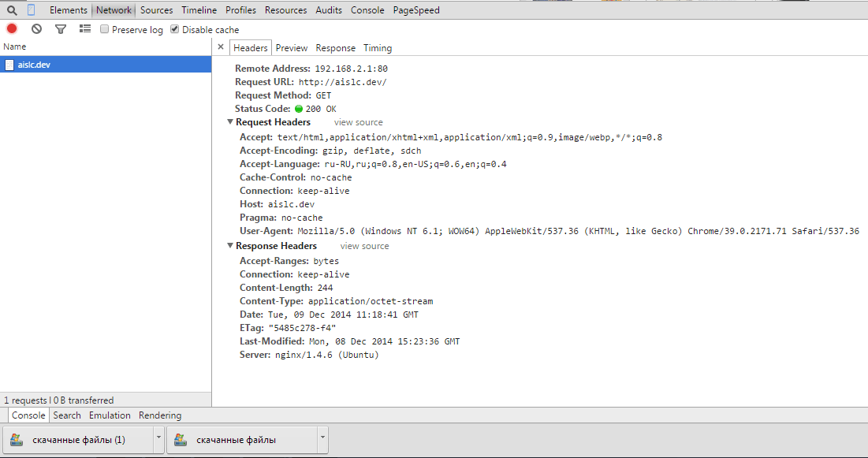Clear the network log with the circle-slash icon
The width and height of the screenshot is (868, 458).
pos(36,29)
